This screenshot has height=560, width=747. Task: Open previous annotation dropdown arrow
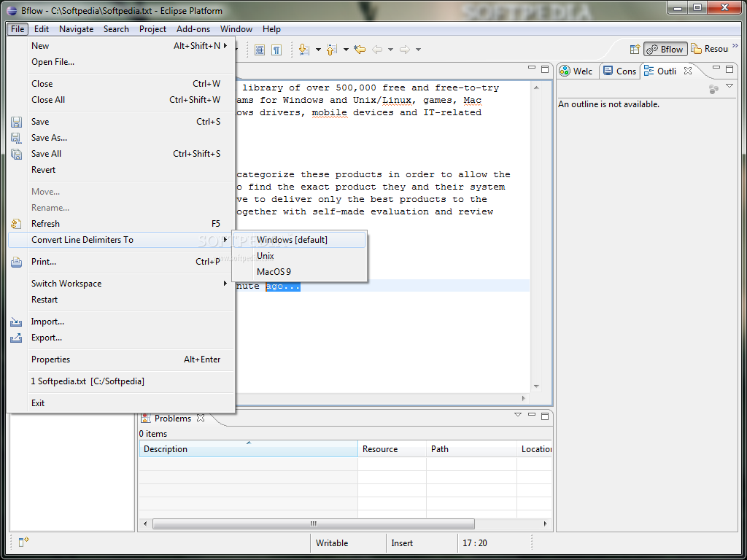(x=346, y=50)
